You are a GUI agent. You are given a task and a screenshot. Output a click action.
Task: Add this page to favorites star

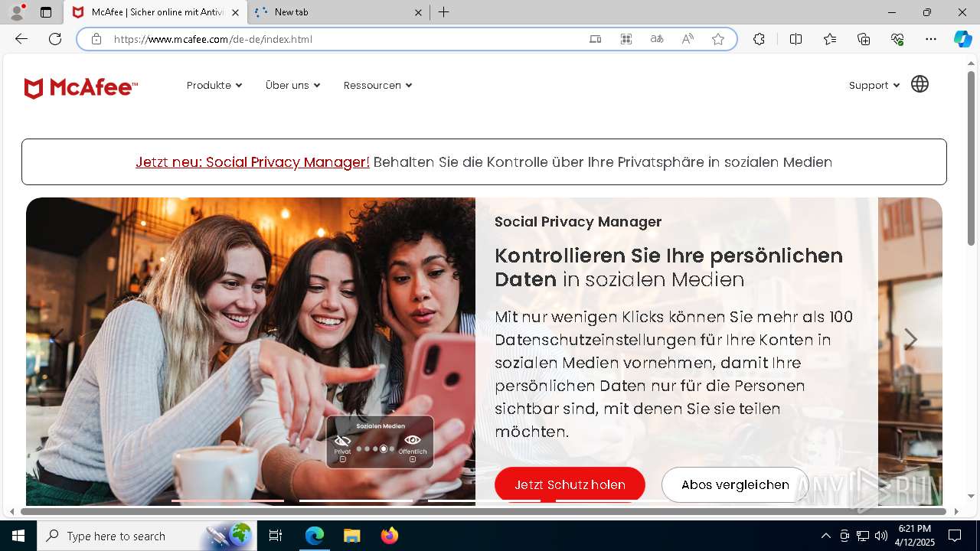pyautogui.click(x=718, y=39)
